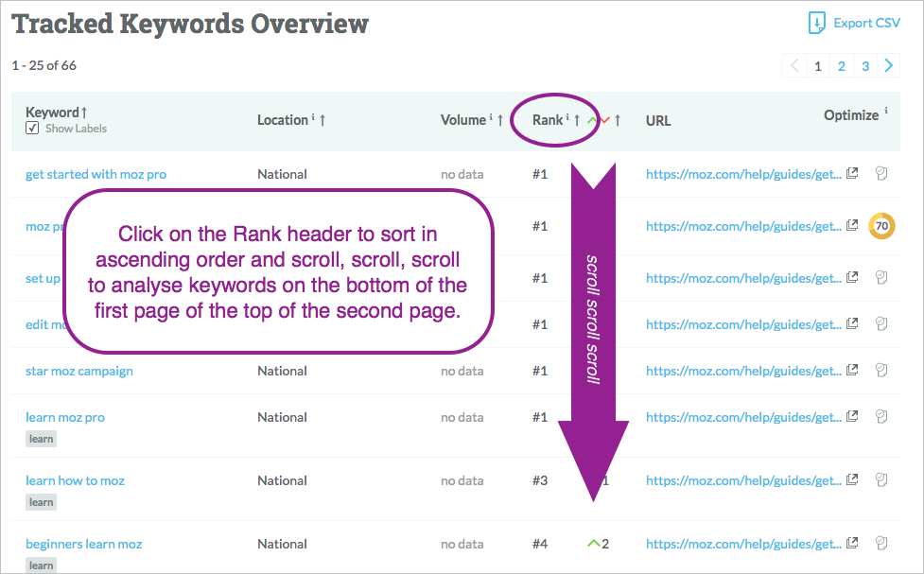The width and height of the screenshot is (924, 574).
Task: Open external link icon in 'learn how to moz' row
Action: pyautogui.click(x=852, y=480)
